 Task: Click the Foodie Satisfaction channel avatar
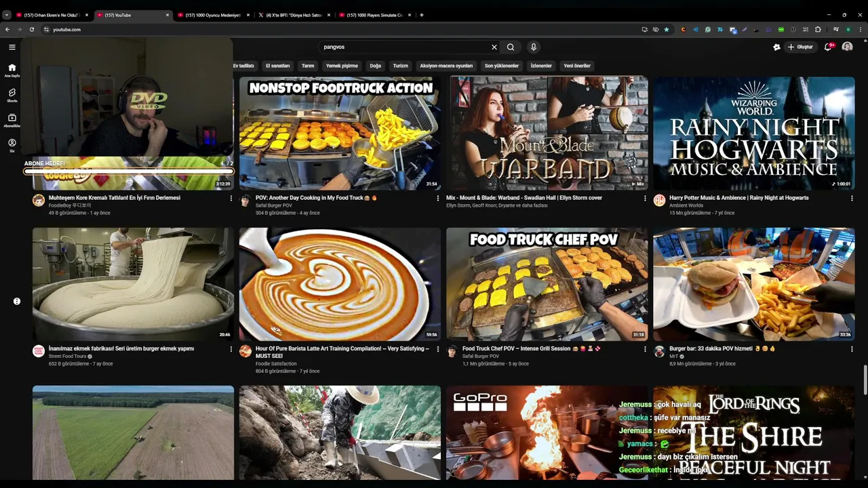(245, 350)
